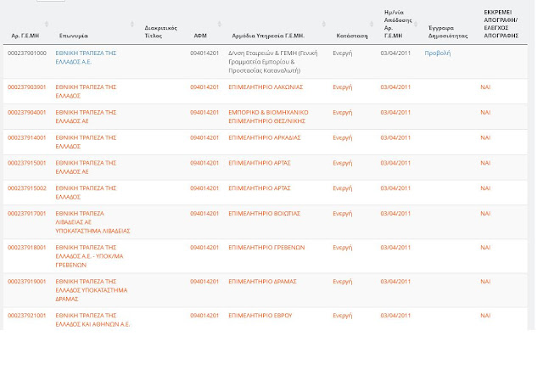Select name ΕΘΝΙΚΗ ΤΡΑΠΕΖΑ ΤΗΣ ΕΛΛΑΔΟΣ ΚΑΙ ΑΘΗΝΩΝ Α.Ε.
543x392 pixels.
pos(92,320)
